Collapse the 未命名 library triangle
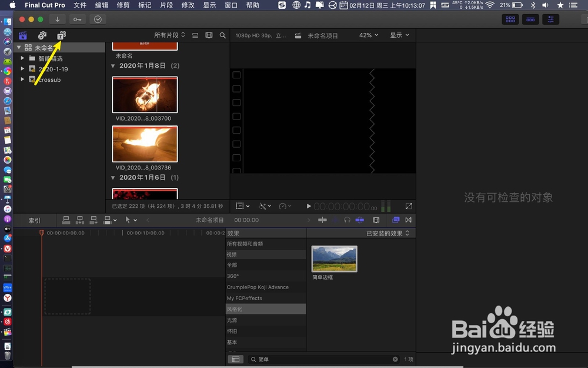 [19, 47]
